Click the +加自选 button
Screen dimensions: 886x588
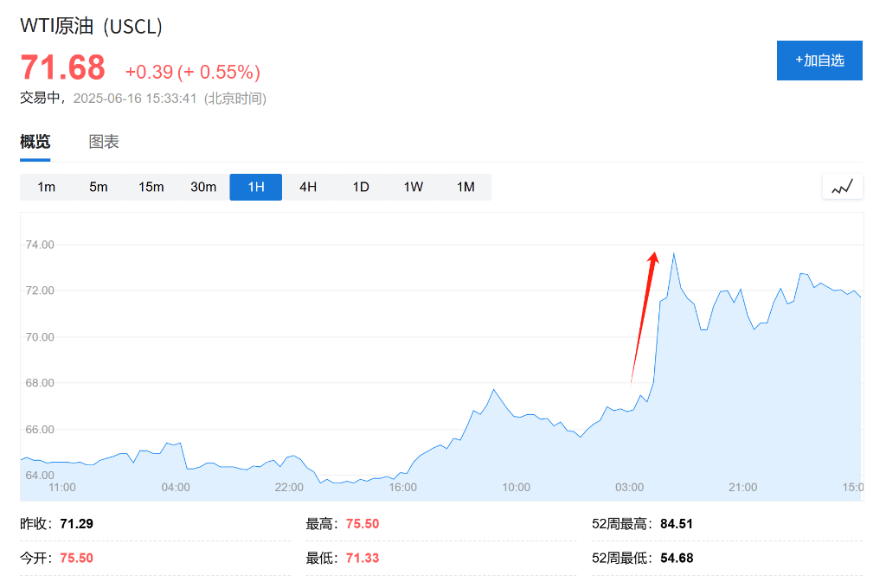pyautogui.click(x=819, y=61)
